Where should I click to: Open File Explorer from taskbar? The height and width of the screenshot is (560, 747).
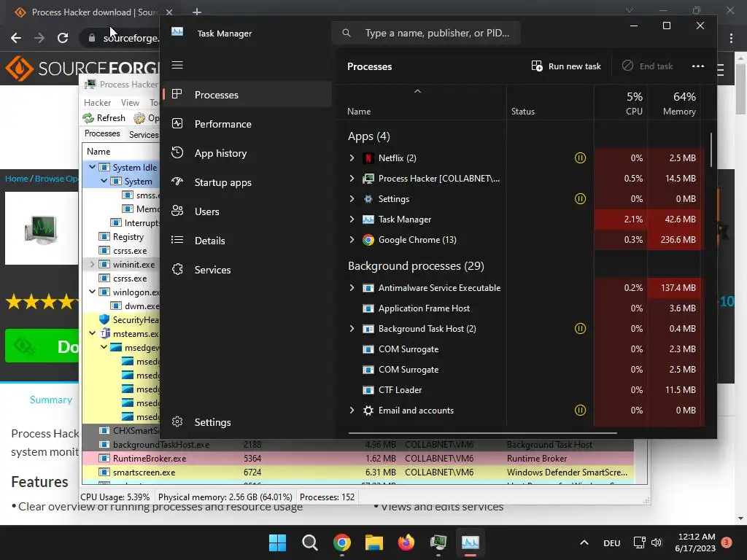coord(374,542)
